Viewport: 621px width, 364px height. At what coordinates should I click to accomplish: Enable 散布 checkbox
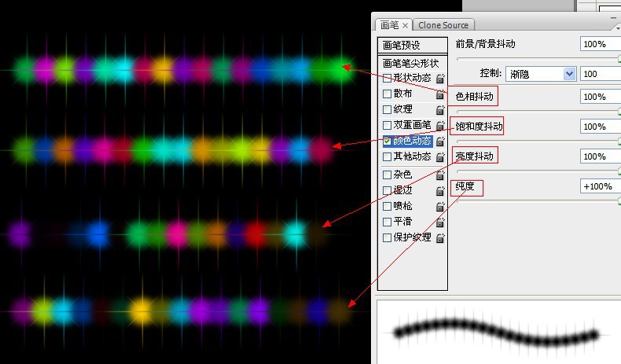tap(387, 94)
